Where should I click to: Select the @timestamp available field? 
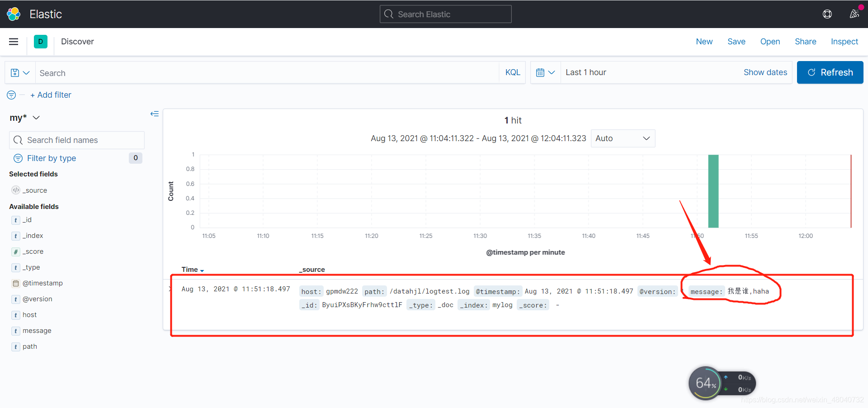pos(42,283)
